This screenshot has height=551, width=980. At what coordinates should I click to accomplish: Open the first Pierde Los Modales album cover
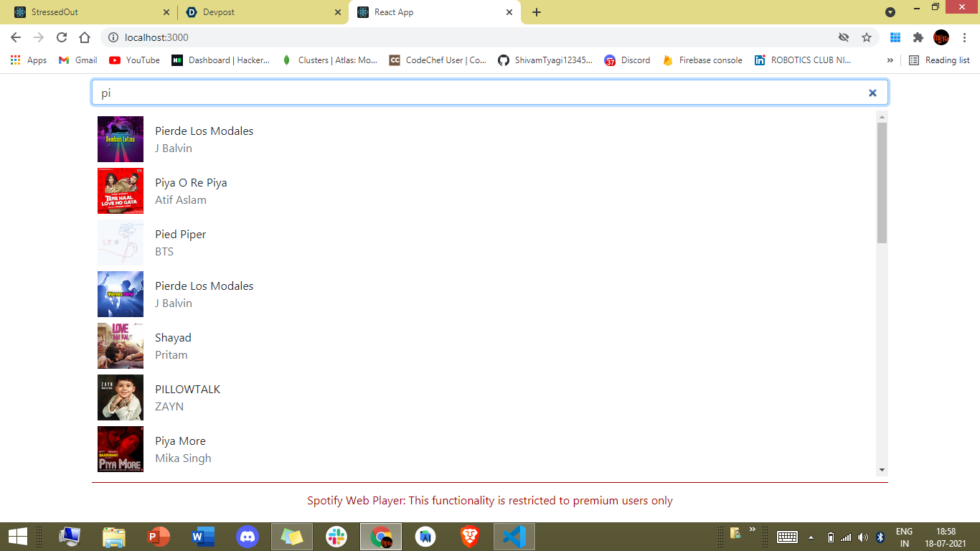coord(121,139)
